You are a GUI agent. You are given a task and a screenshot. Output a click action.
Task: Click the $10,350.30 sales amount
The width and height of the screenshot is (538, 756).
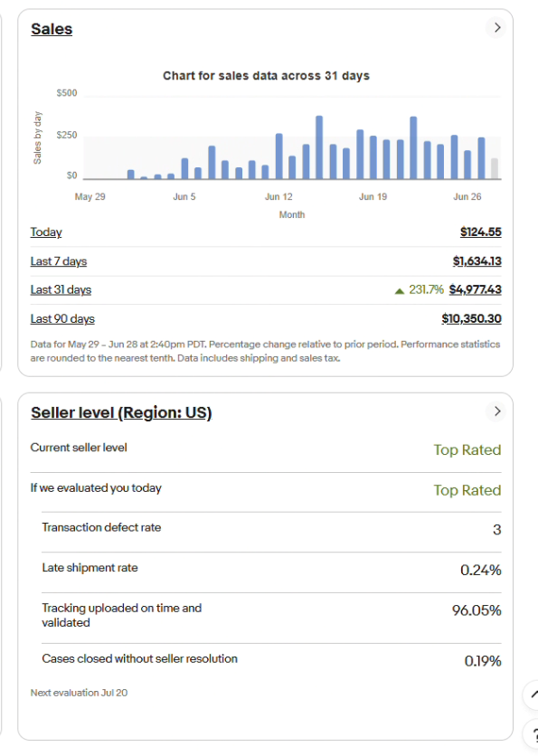point(471,319)
